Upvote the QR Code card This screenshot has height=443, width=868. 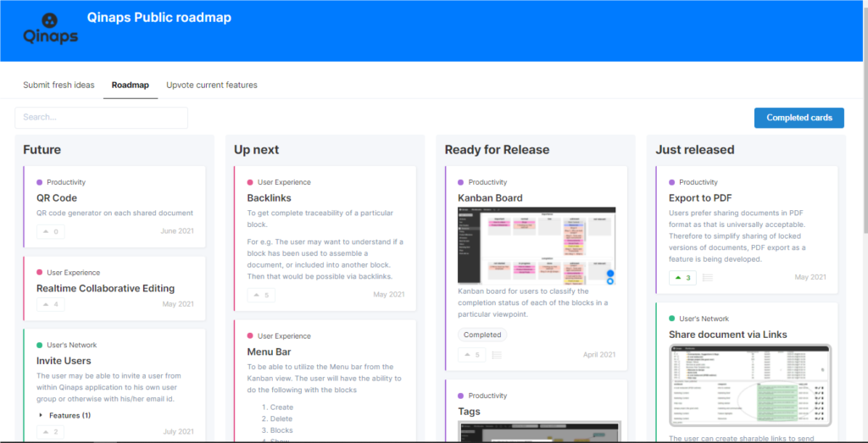[x=51, y=232]
